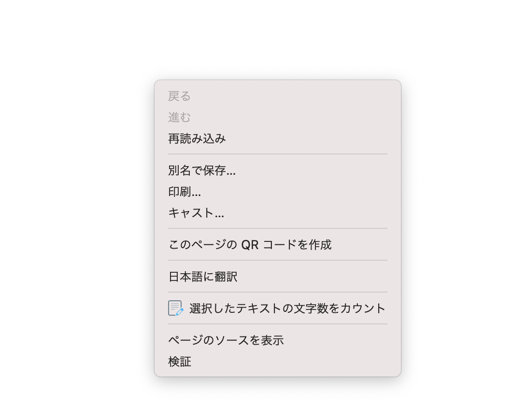Open the developer tools inspector entry
The width and height of the screenshot is (511, 420).
click(180, 362)
